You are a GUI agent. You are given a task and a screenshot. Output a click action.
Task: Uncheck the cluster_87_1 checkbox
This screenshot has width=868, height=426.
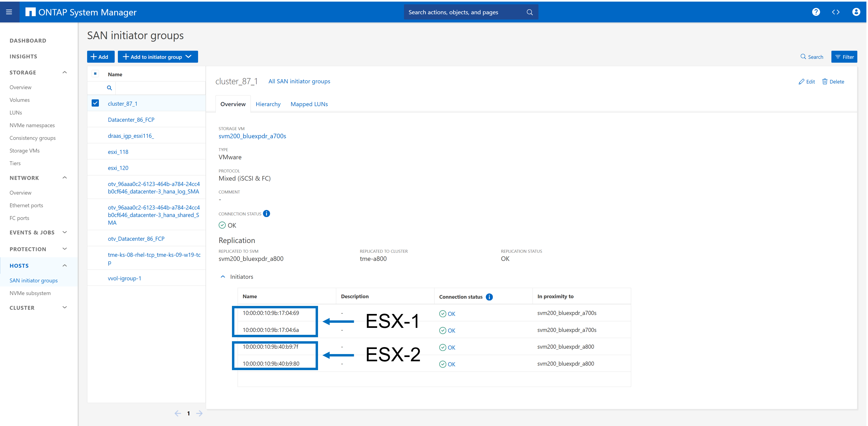pos(95,103)
